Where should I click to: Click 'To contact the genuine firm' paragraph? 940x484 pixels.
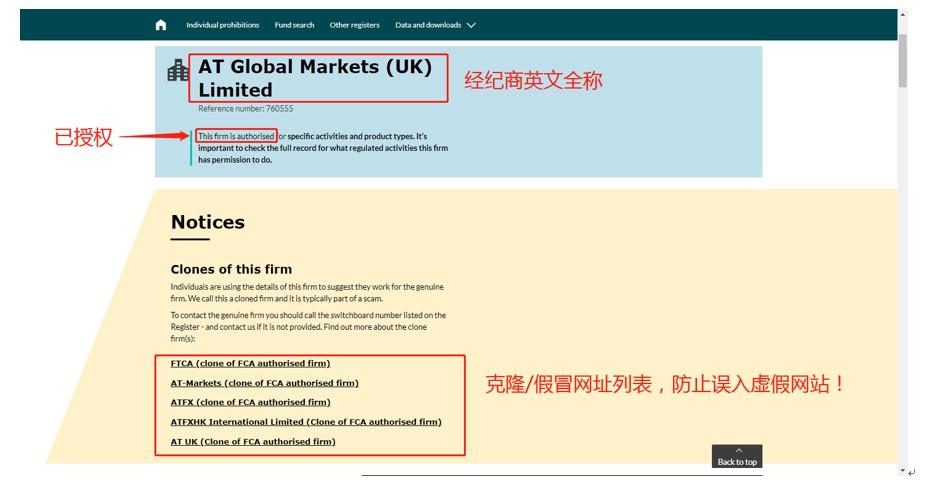308,327
